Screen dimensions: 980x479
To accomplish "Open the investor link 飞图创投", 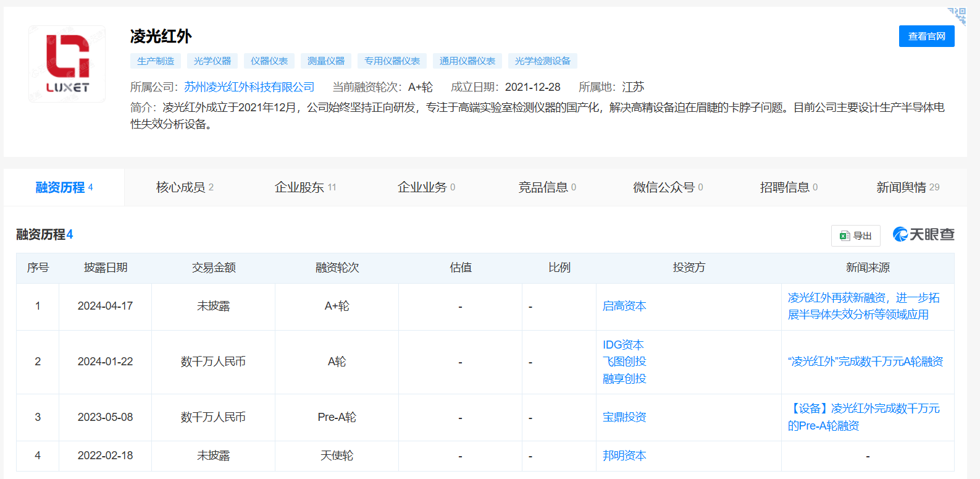I will point(624,362).
